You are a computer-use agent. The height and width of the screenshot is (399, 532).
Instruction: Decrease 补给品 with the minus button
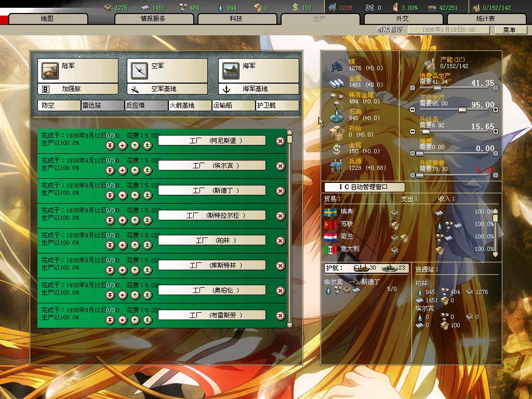pyautogui.click(x=413, y=131)
